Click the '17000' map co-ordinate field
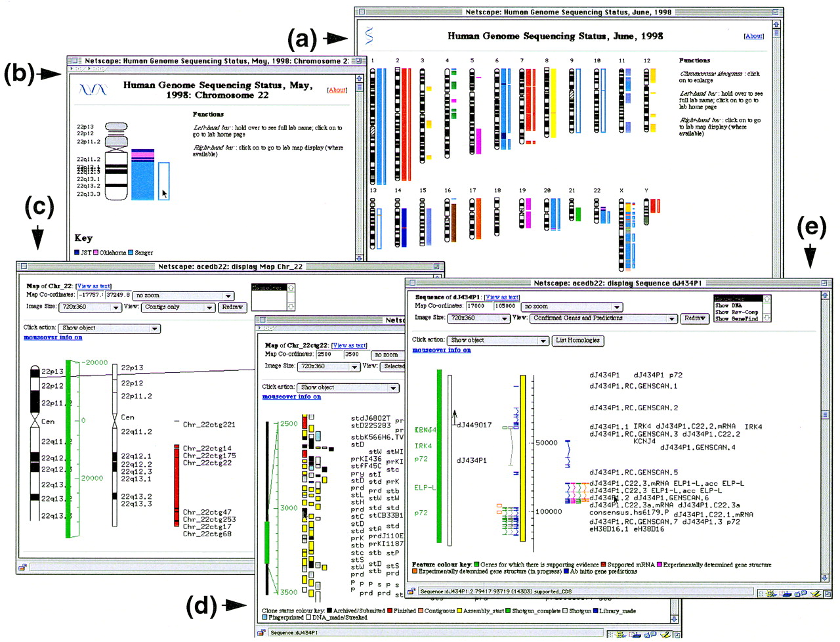The width and height of the screenshot is (840, 642). click(x=479, y=307)
